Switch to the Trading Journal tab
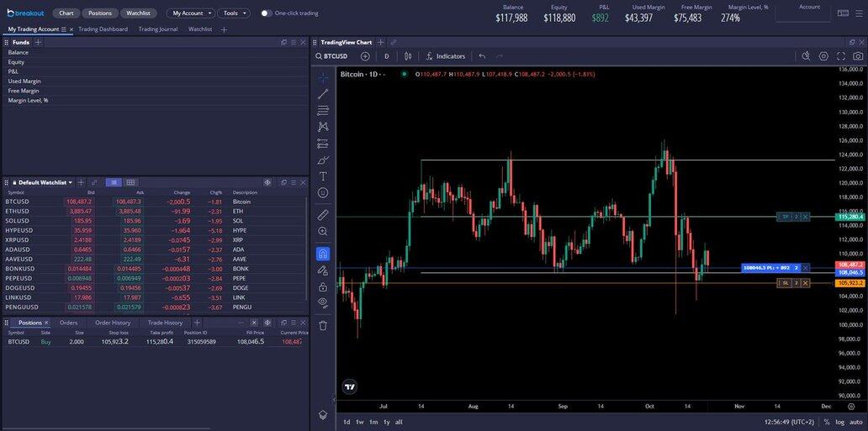This screenshot has height=431, width=868. (157, 29)
